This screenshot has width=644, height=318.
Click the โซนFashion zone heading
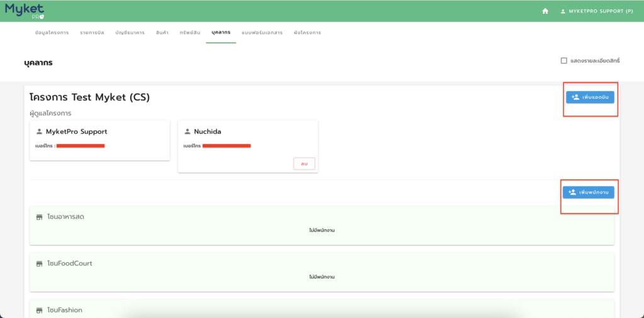(65, 310)
